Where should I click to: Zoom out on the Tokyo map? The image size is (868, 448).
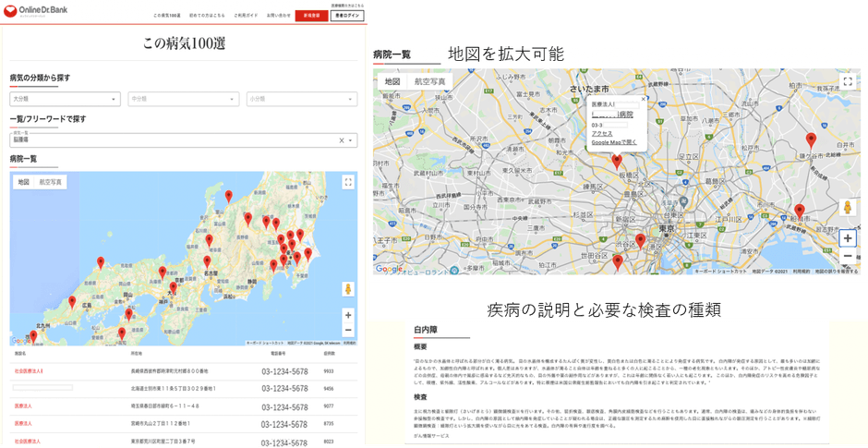pyautogui.click(x=848, y=258)
